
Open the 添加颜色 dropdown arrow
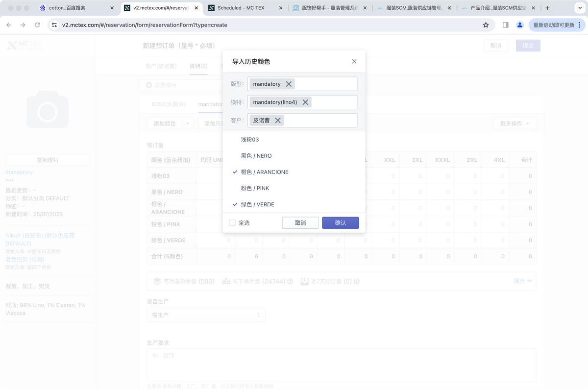(x=188, y=123)
